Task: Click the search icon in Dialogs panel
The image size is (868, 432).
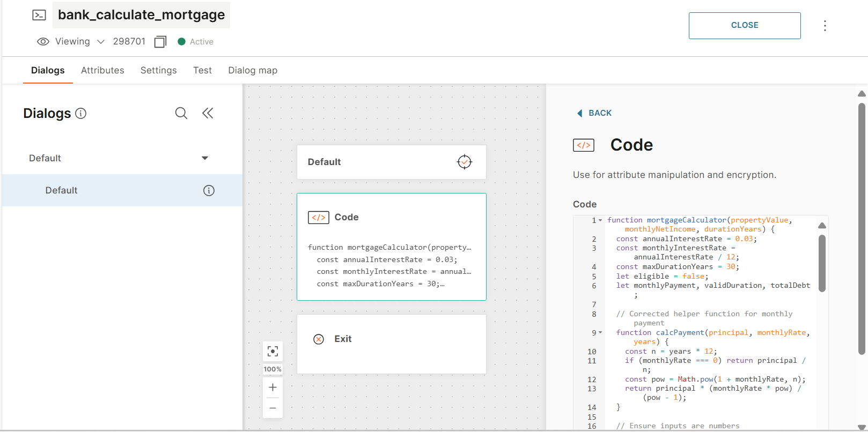Action: click(181, 113)
